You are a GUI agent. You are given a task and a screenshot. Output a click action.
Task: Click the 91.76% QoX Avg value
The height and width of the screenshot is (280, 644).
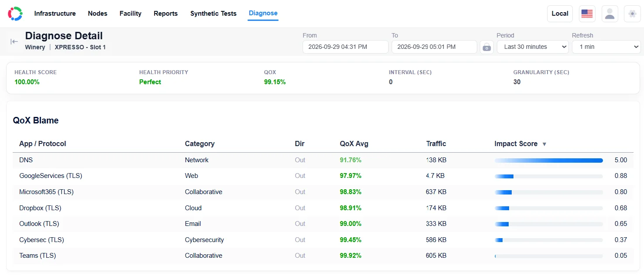pyautogui.click(x=351, y=160)
